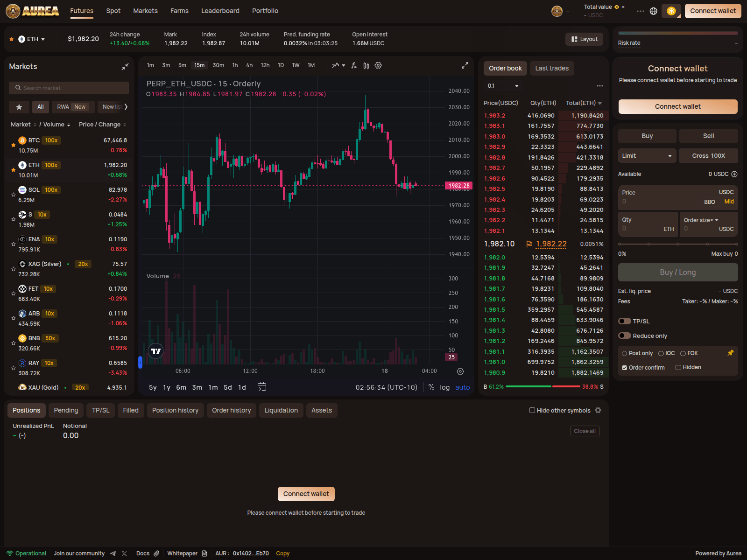This screenshot has height=560, width=747.
Task: Switch to the Last trades tab
Action: [x=552, y=68]
